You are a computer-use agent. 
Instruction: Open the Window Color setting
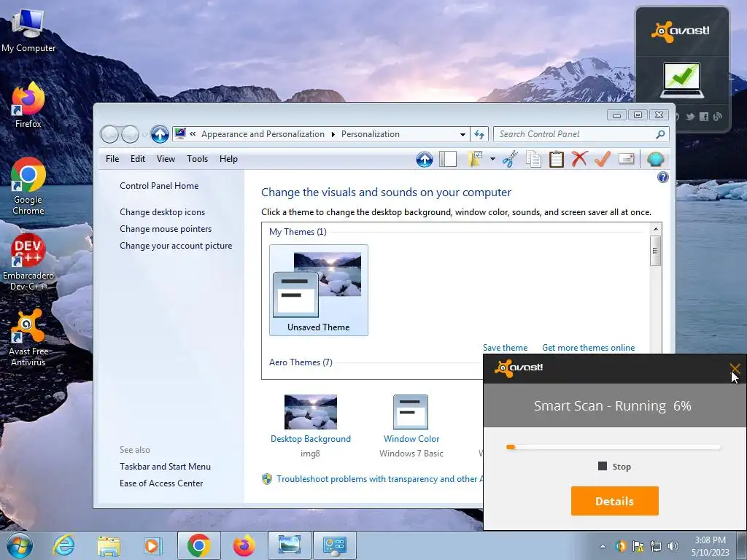pyautogui.click(x=411, y=426)
